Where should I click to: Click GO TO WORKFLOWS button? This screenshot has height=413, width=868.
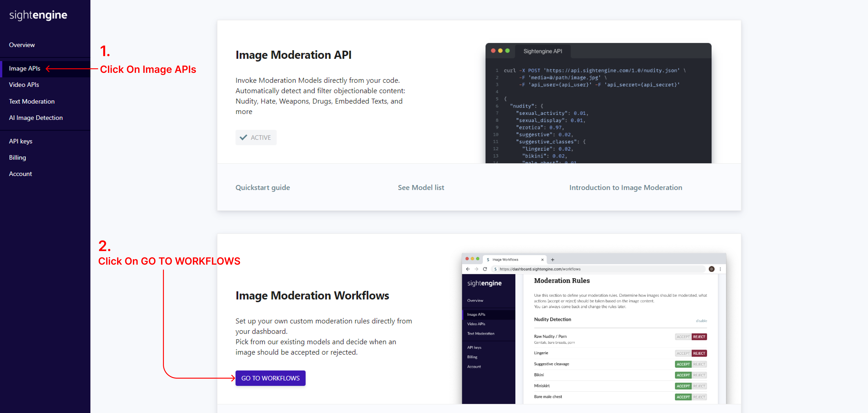tap(271, 378)
